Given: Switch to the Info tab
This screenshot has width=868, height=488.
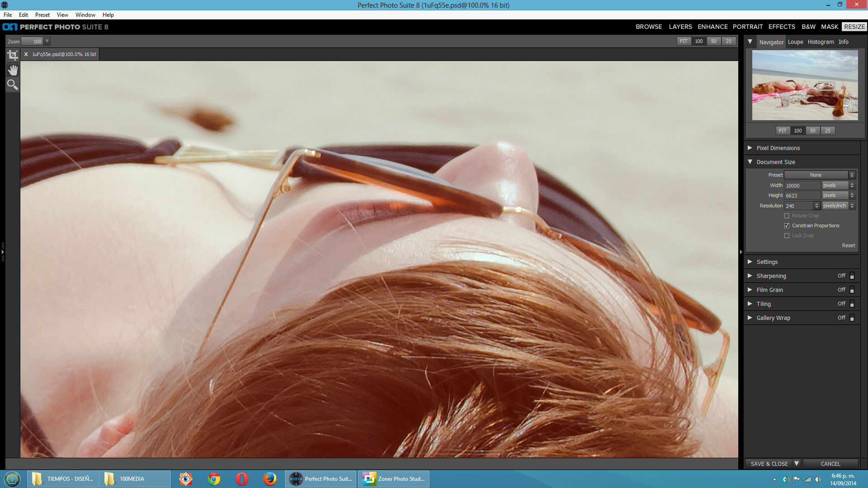Looking at the screenshot, I should click(843, 42).
